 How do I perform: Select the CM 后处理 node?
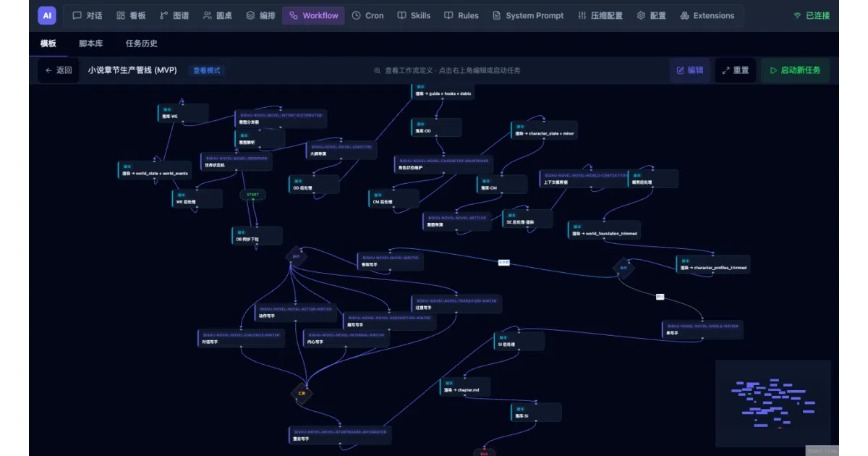[x=393, y=199]
